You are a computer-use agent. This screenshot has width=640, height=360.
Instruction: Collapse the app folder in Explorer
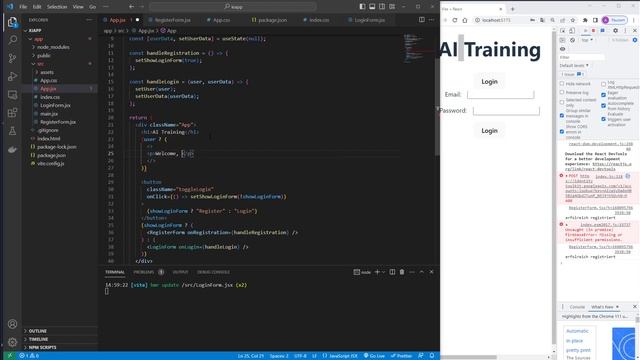(x=38, y=39)
